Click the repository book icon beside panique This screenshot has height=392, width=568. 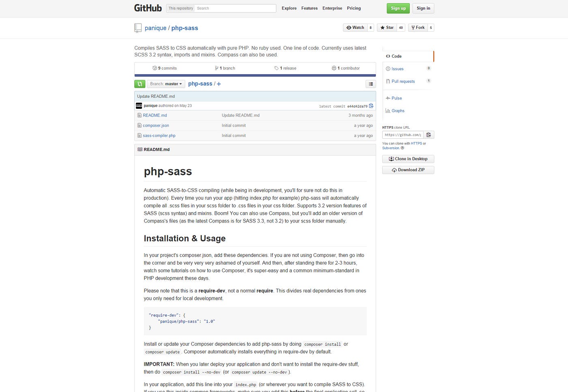[x=138, y=28]
